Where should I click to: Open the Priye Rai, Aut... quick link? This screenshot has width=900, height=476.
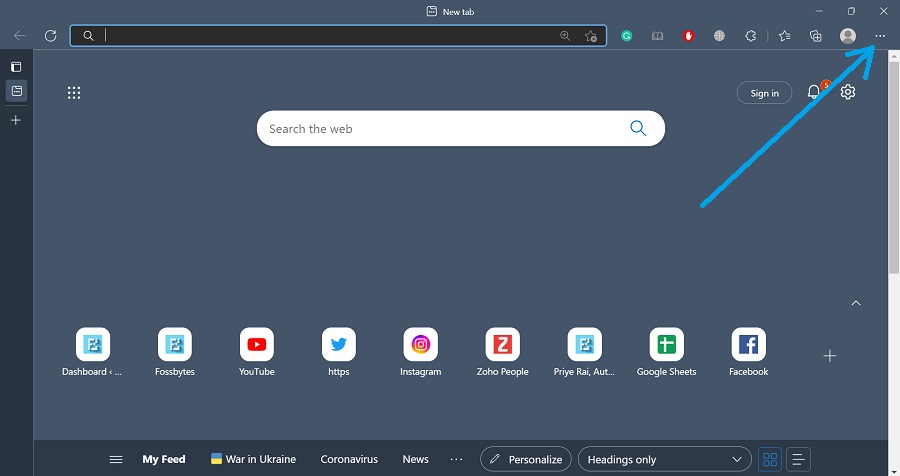point(584,352)
